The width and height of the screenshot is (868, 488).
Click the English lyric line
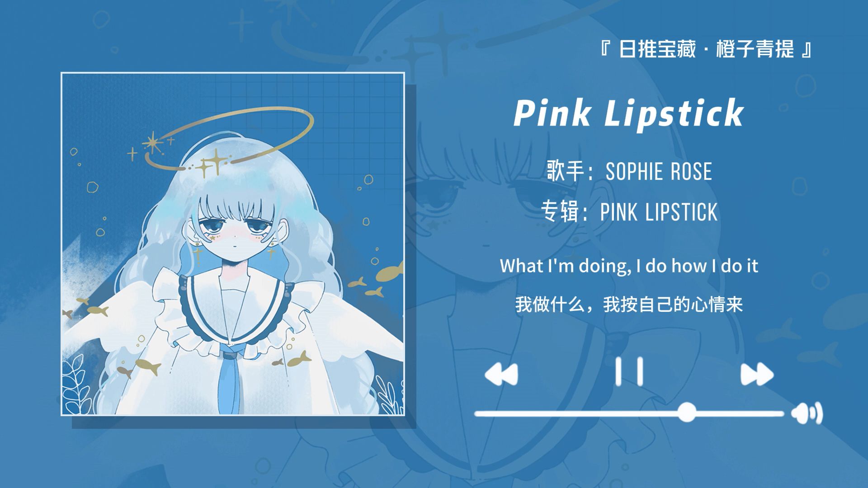click(x=629, y=266)
